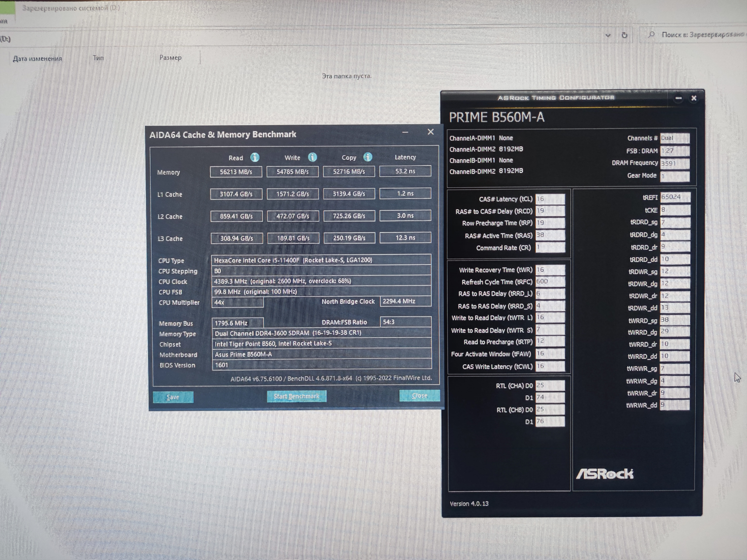The image size is (747, 560).
Task: Close the ASRock Timing Configurator window
Action: [x=694, y=98]
